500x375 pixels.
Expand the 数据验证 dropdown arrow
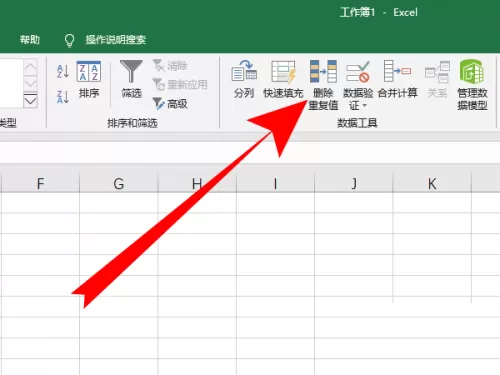(x=364, y=106)
